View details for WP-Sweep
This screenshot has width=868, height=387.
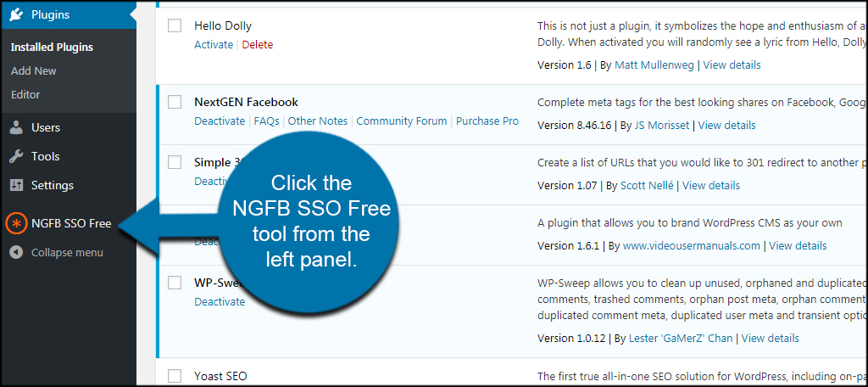click(x=770, y=338)
